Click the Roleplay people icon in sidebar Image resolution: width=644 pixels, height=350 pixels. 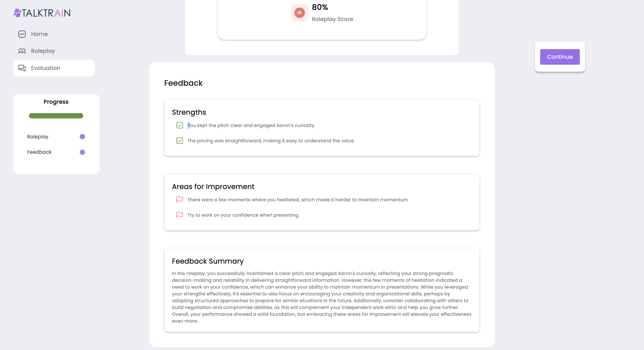pyautogui.click(x=22, y=51)
